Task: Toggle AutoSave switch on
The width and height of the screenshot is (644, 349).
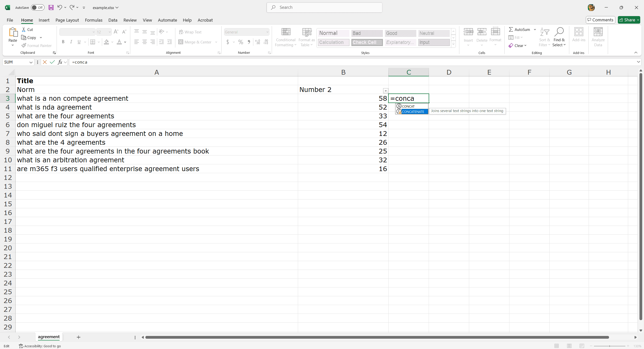Action: [38, 8]
